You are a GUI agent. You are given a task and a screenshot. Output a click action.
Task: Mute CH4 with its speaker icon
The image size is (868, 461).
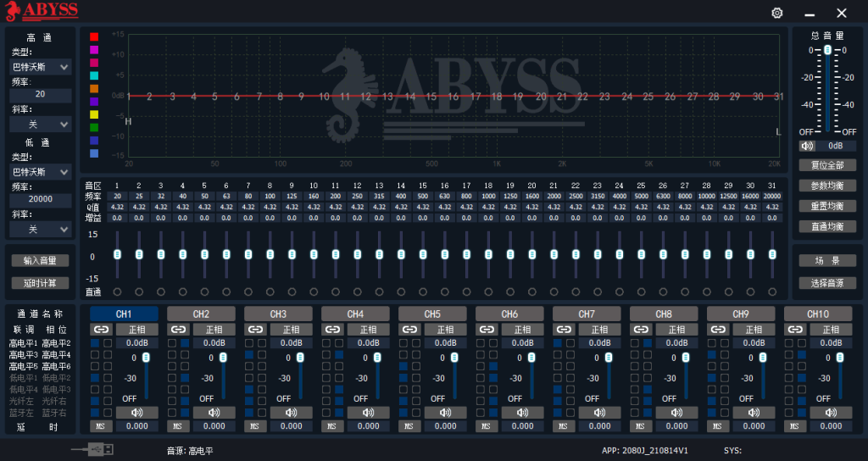click(x=368, y=413)
